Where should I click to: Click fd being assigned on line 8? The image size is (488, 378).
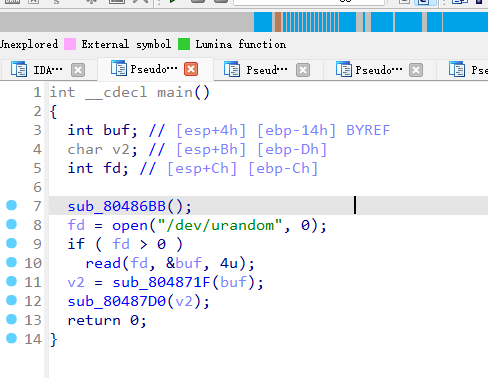pyautogui.click(x=76, y=226)
